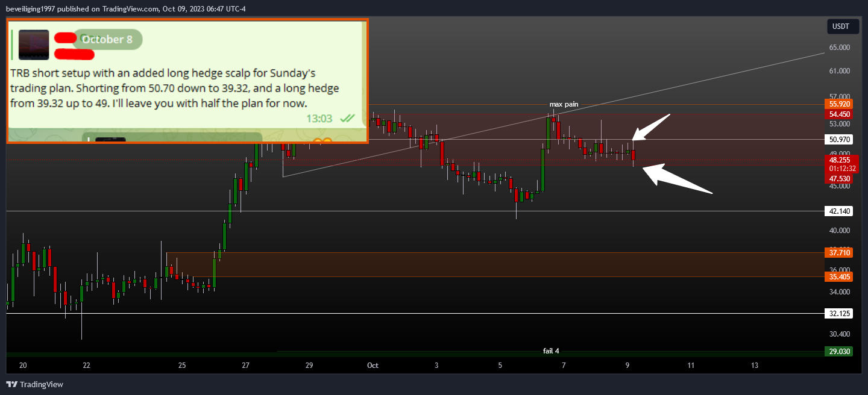This screenshot has height=395, width=868.
Task: Click the double-check read receipt icon
Action: pyautogui.click(x=347, y=119)
